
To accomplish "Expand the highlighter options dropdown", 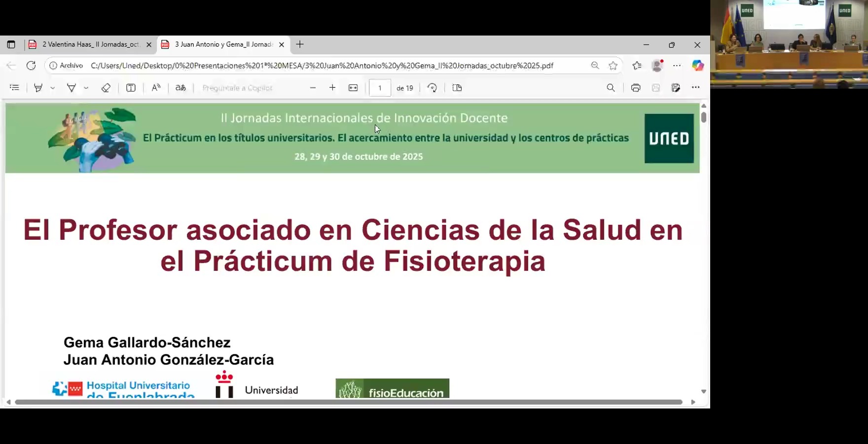I will 86,87.
